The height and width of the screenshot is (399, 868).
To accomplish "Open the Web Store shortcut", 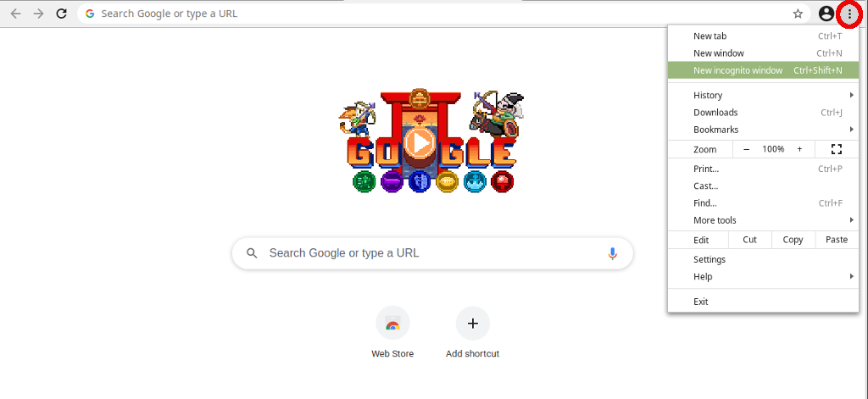I will click(x=392, y=333).
